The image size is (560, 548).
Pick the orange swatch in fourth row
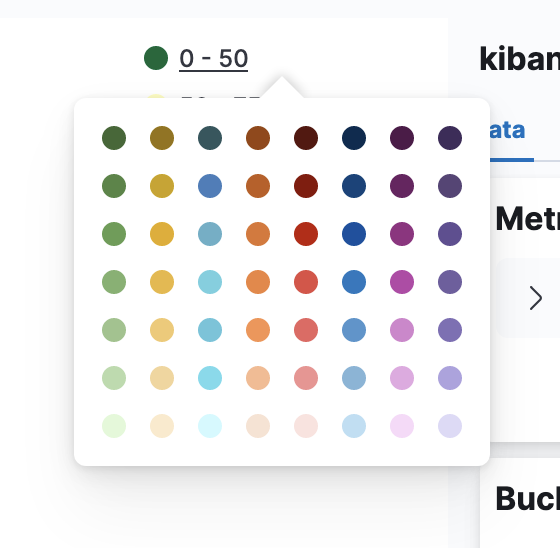(x=258, y=282)
